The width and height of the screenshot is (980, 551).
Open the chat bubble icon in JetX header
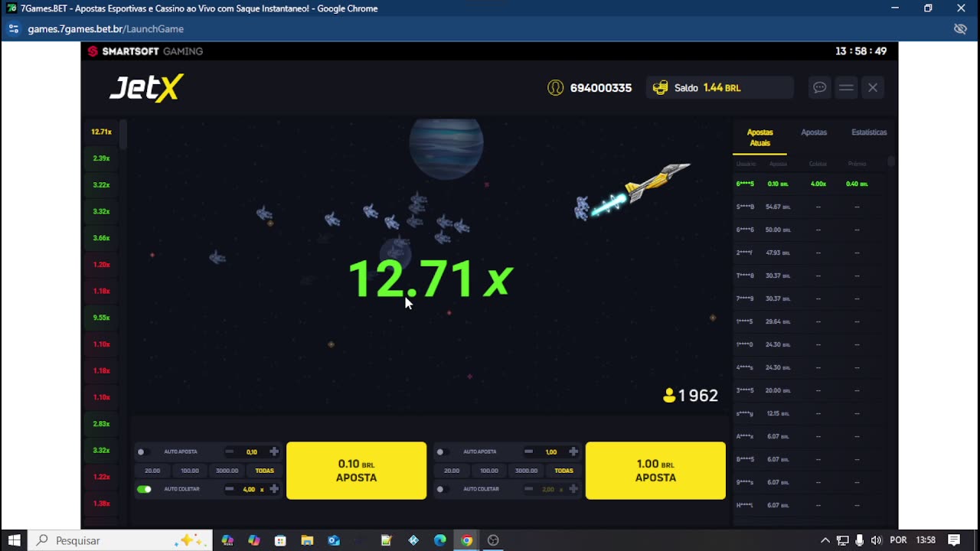click(819, 87)
